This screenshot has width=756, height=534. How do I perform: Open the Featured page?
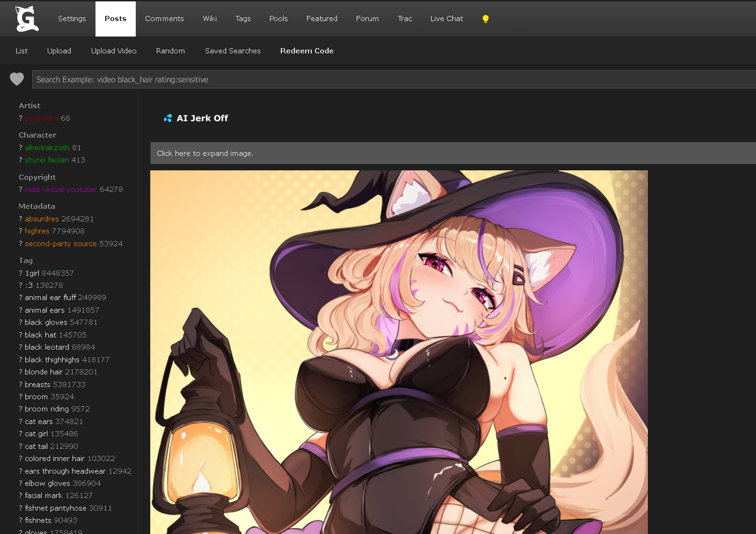pos(322,19)
